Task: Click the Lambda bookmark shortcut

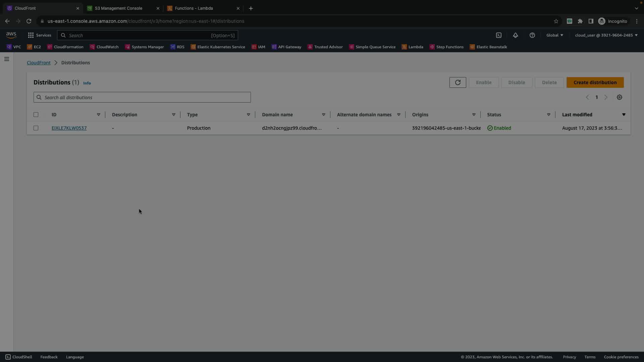Action: pos(412,47)
